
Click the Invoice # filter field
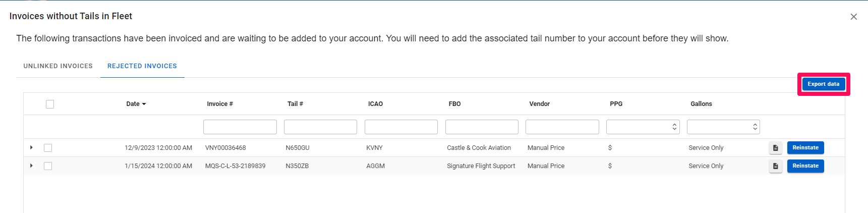tap(240, 127)
